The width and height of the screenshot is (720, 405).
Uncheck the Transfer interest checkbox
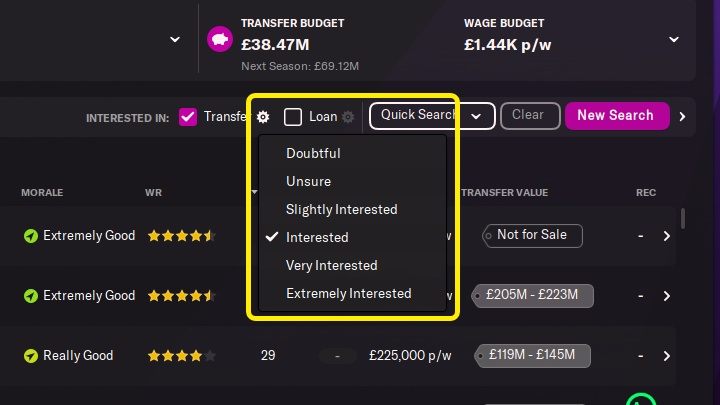(x=188, y=117)
